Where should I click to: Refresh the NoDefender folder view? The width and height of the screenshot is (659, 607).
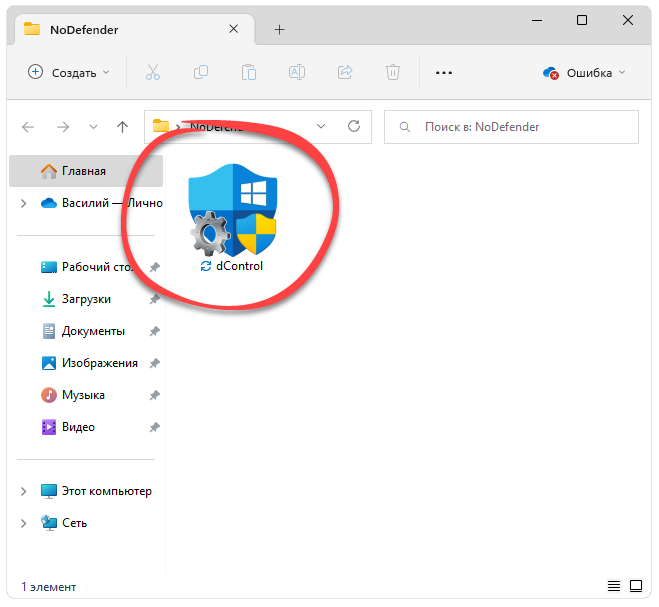coord(354,126)
